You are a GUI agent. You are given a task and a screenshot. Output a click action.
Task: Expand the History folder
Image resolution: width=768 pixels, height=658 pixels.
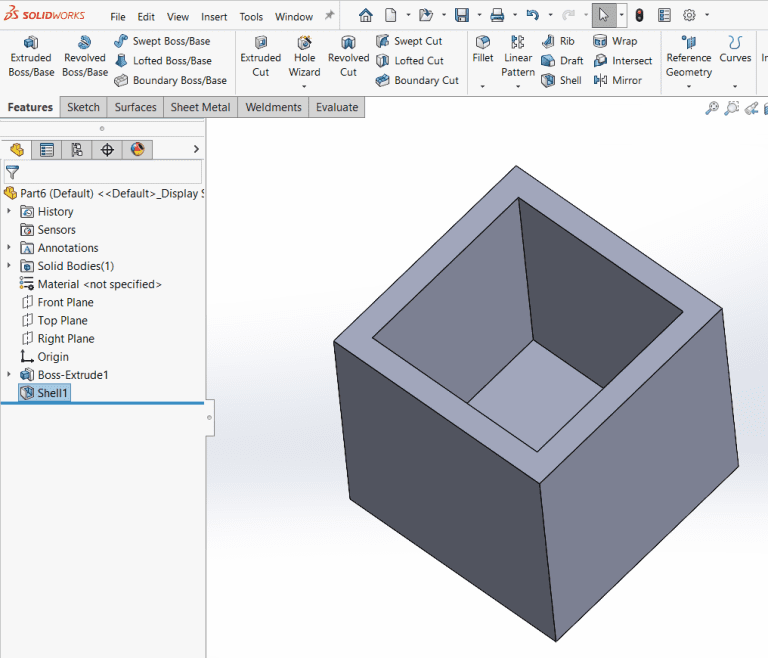click(x=8, y=211)
